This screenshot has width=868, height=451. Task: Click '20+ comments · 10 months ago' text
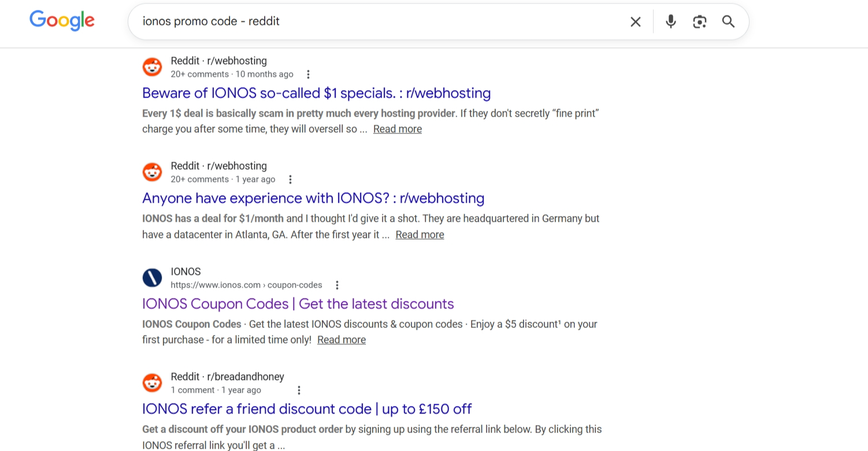point(232,74)
